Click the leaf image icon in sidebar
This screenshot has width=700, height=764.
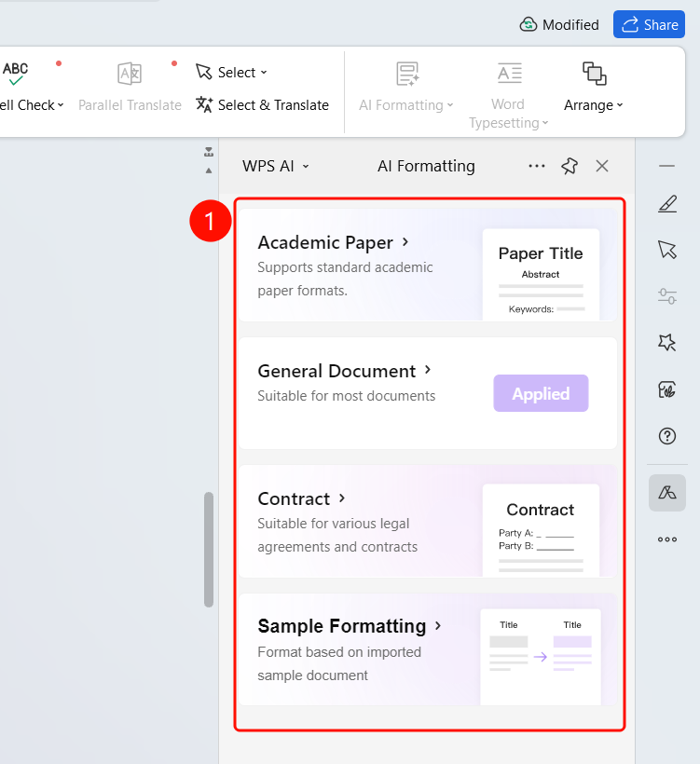click(666, 389)
